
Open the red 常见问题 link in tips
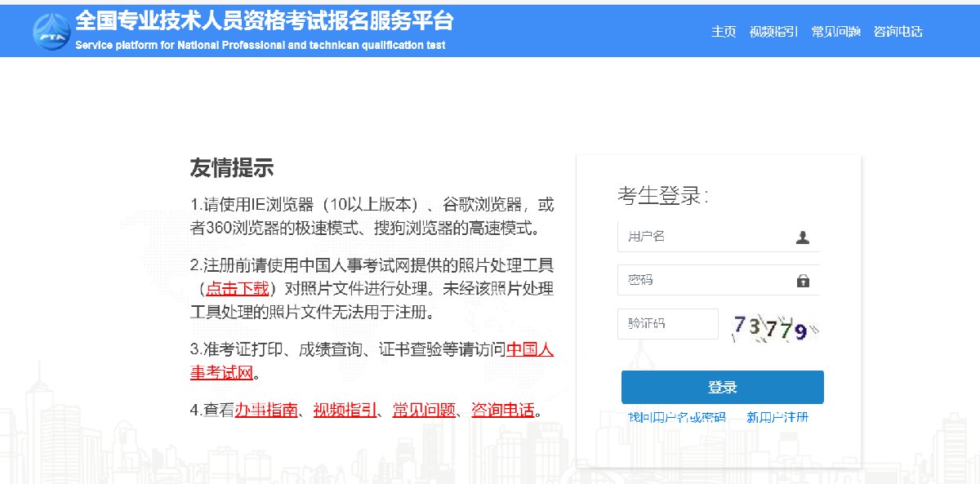(x=424, y=410)
